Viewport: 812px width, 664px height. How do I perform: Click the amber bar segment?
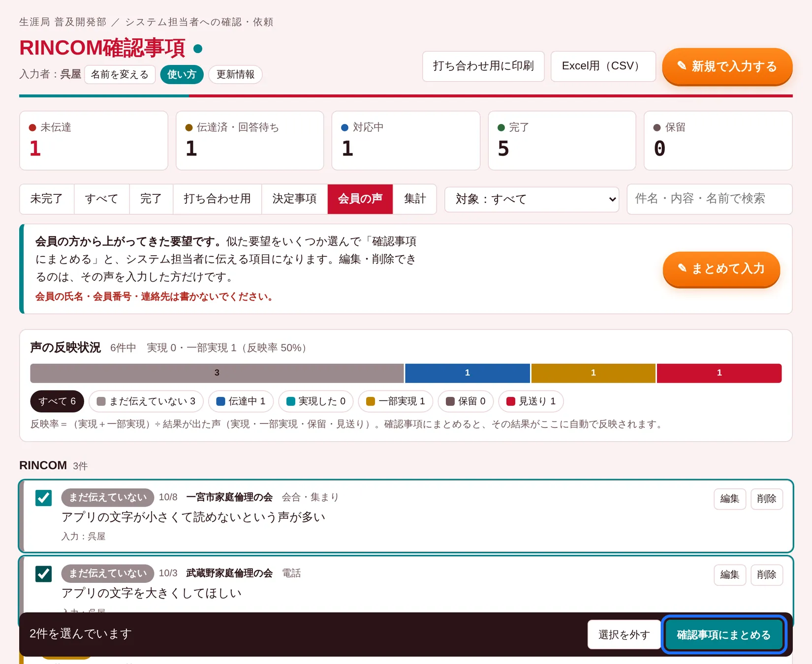[593, 373]
